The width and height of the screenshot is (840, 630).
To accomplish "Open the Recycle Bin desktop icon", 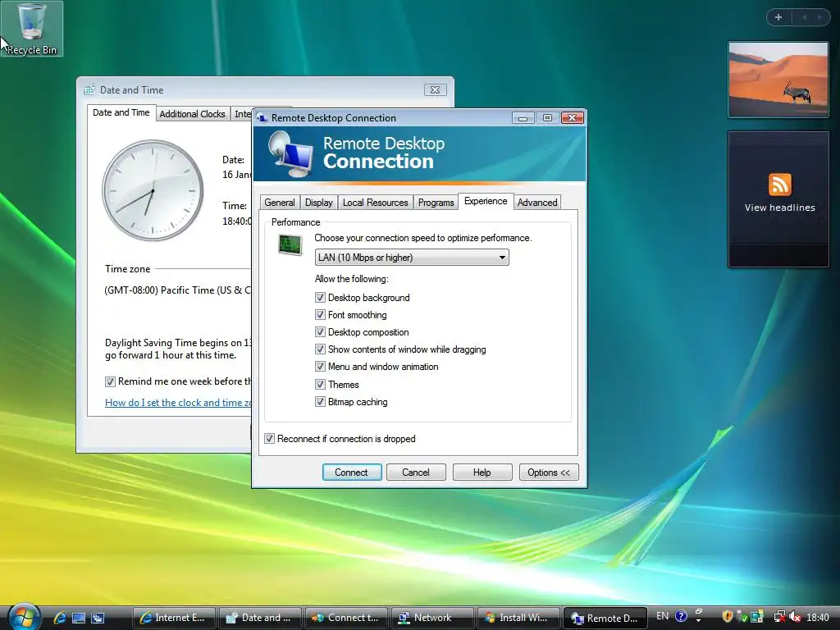I will [x=32, y=29].
